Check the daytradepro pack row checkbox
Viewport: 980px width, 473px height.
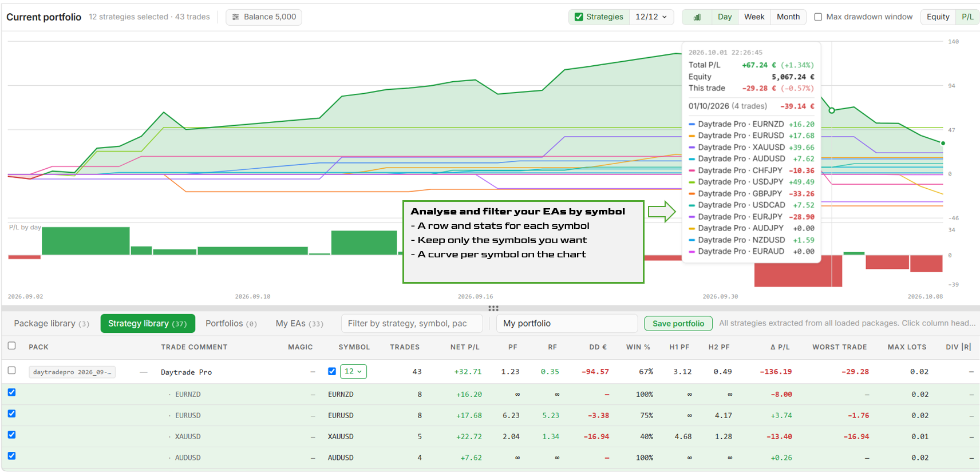click(x=11, y=370)
